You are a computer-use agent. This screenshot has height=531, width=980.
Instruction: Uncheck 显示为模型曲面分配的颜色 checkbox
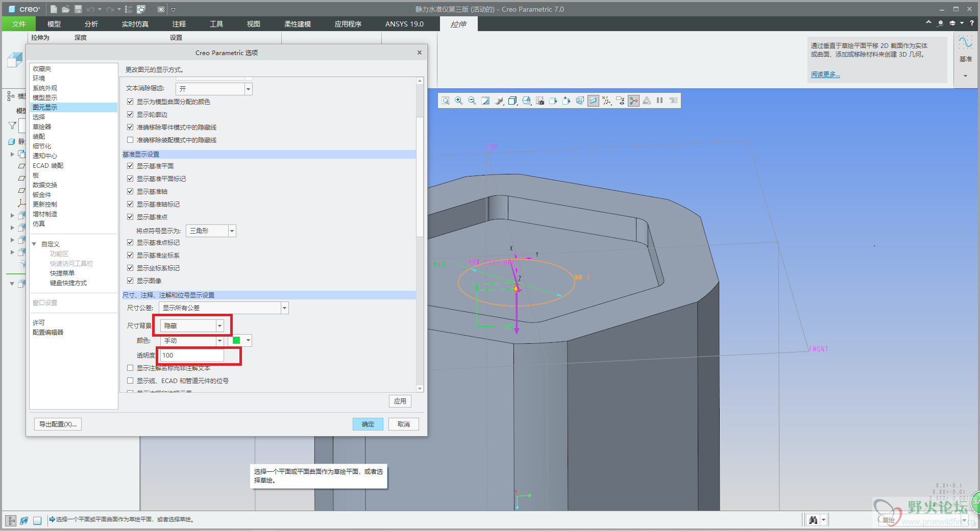coord(130,102)
